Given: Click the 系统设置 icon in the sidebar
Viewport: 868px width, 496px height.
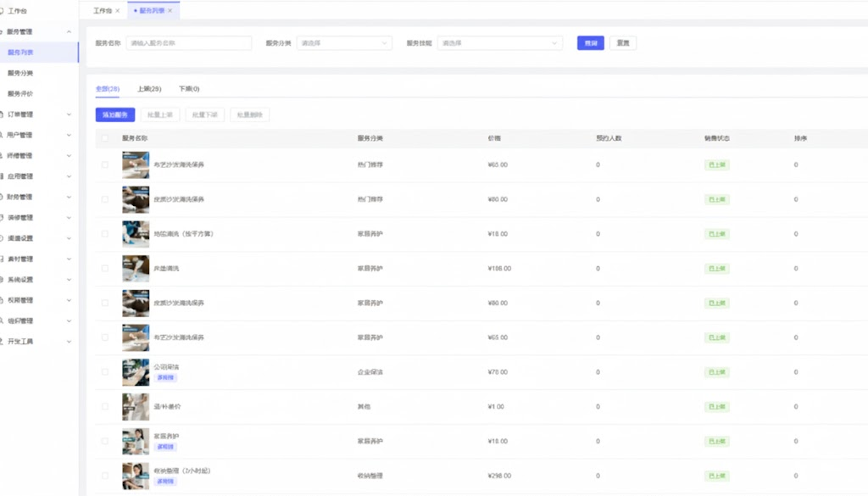Looking at the screenshot, I should point(3,280).
